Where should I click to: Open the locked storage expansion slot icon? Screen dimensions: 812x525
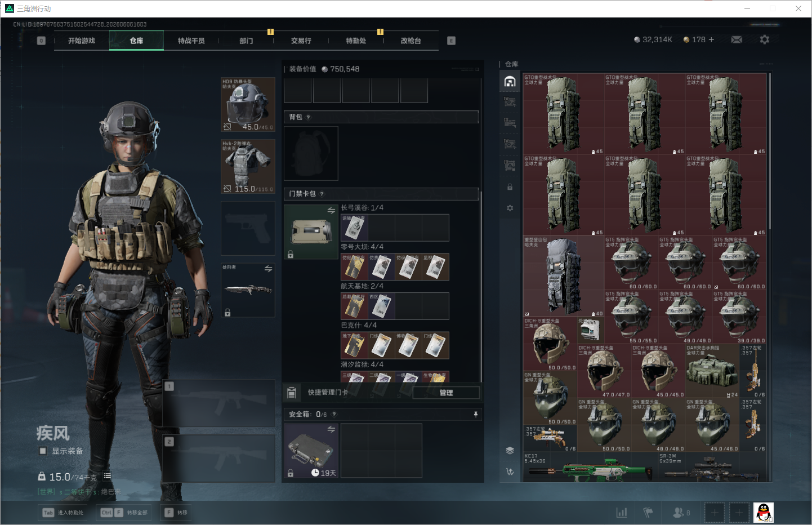[510, 187]
